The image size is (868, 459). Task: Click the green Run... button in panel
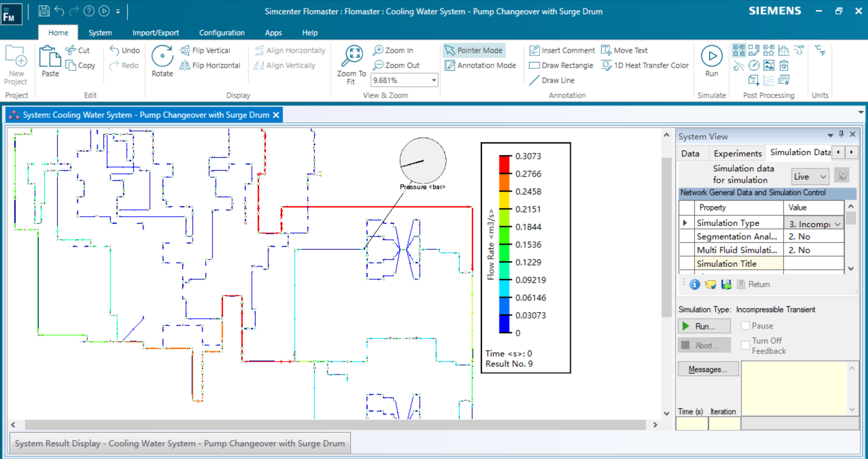[704, 326]
